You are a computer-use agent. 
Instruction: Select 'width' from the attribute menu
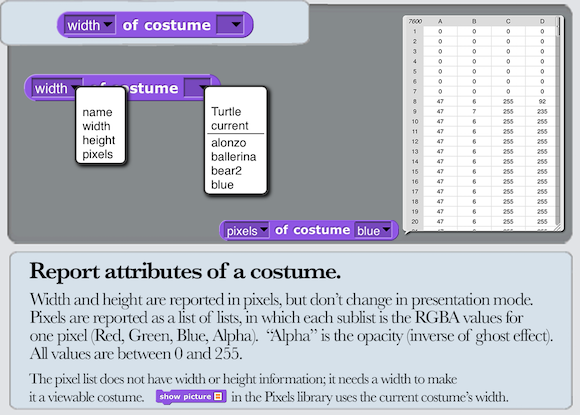(96, 126)
